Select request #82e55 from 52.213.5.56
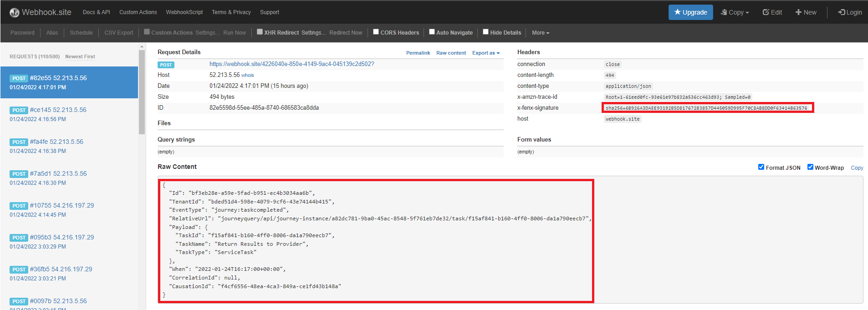 [69, 82]
